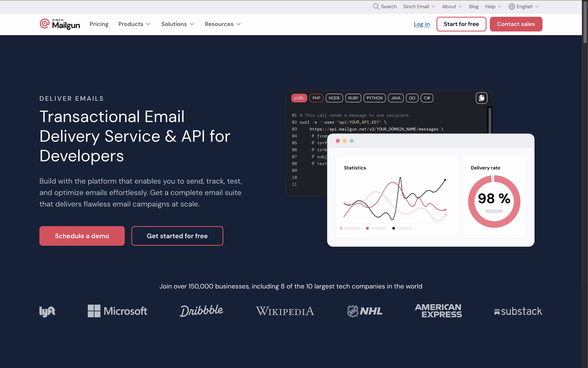This screenshot has height=368, width=588.
Task: Click the api.mailgun.net URL code line
Action: pyautogui.click(x=376, y=129)
